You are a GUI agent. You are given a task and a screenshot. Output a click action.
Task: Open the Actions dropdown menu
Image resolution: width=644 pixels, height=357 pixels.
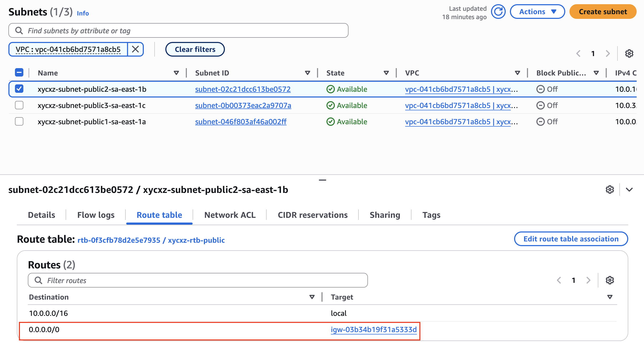coord(537,12)
